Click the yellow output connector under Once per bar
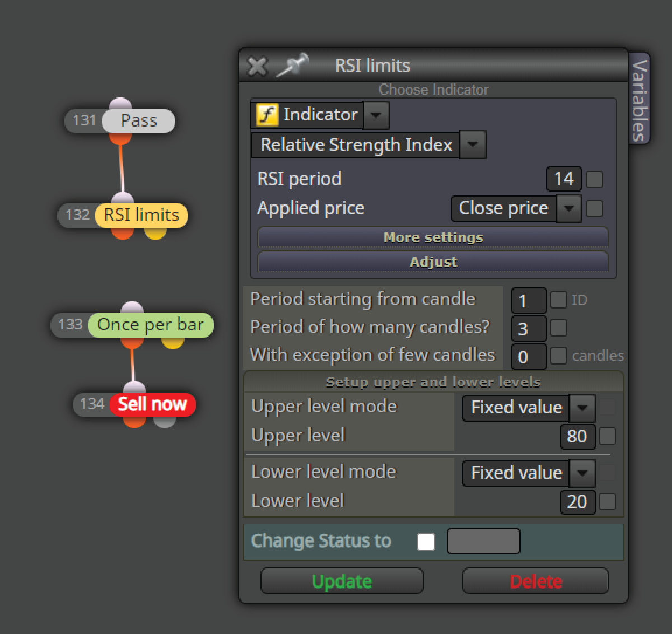 coord(173,342)
